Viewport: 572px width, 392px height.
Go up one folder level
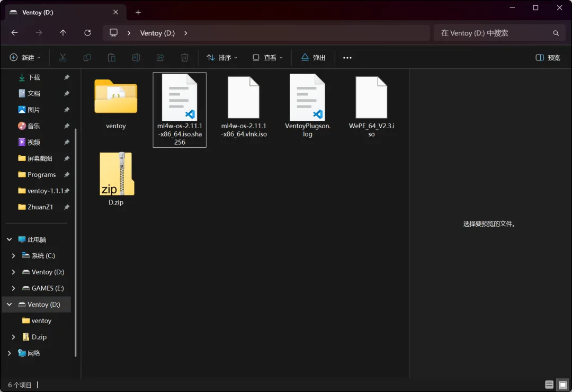point(63,33)
